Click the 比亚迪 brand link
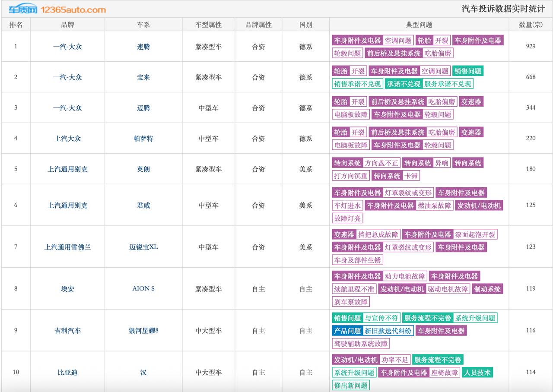The height and width of the screenshot is (392, 553). pyautogui.click(x=67, y=373)
